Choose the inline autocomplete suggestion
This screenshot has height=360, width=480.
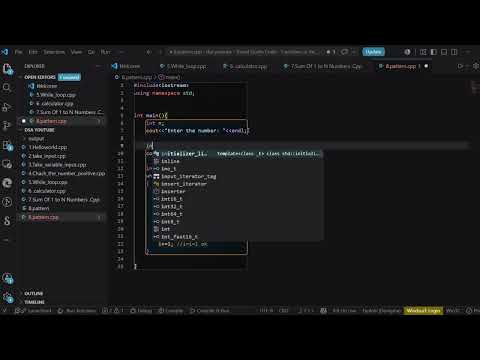237,161
